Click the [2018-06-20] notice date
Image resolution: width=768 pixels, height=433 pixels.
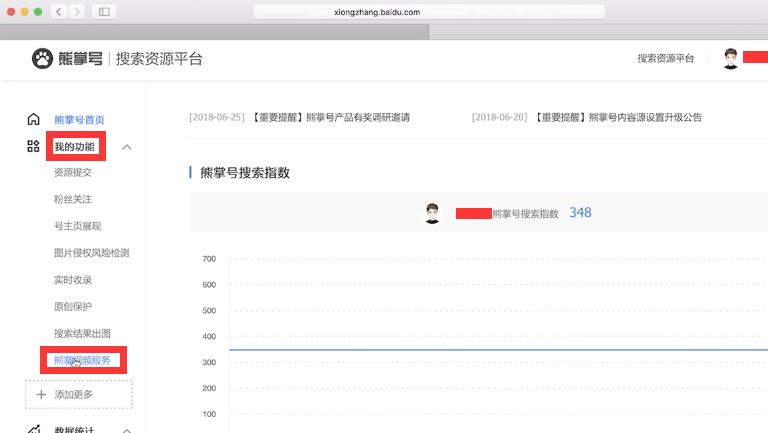500,118
